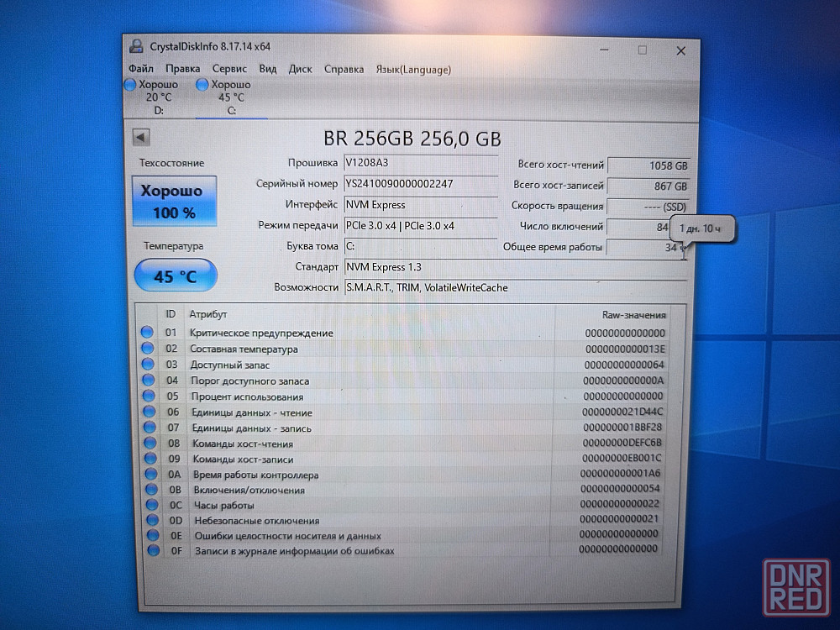Open the Язык(Language) menu
Viewport: 840px width, 630px height.
click(413, 70)
